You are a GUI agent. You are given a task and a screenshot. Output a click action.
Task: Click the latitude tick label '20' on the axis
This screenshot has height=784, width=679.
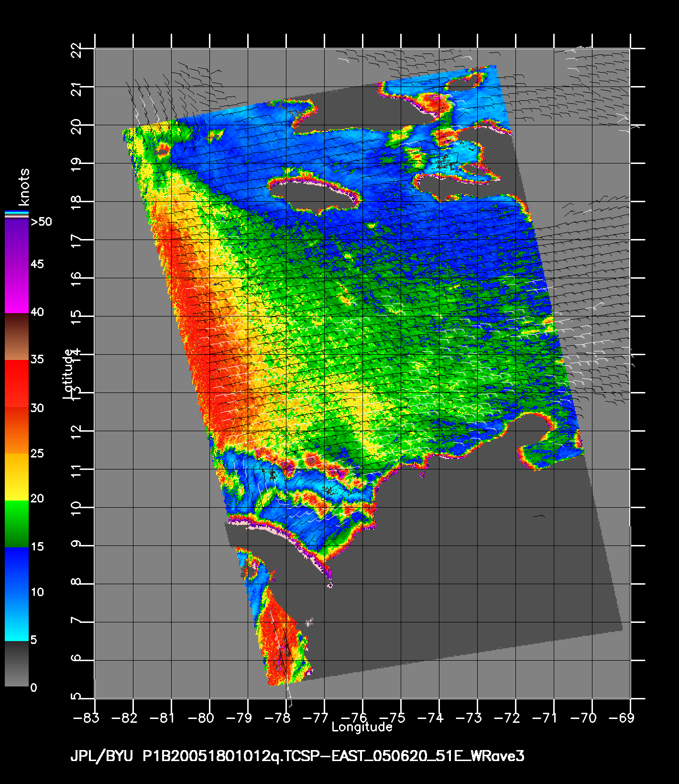(77, 126)
